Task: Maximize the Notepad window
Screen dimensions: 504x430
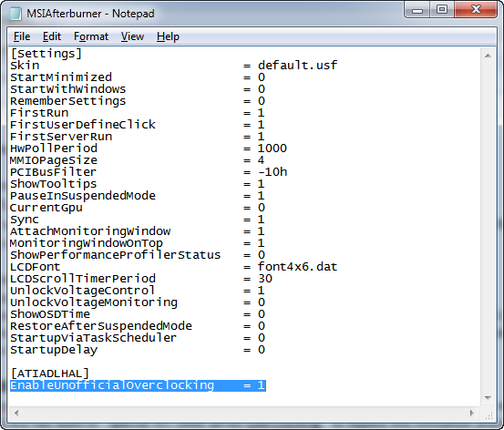Action: (x=442, y=10)
